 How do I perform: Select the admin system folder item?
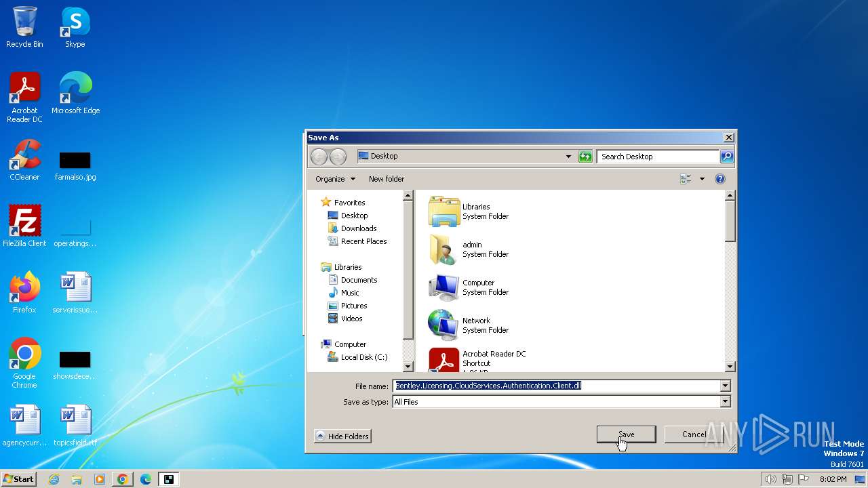pos(468,249)
